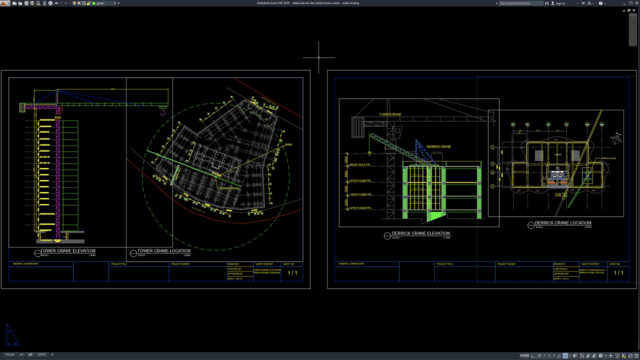The height and width of the screenshot is (360, 640).
Task: Open the Workspace switching gear icon
Action: coord(600,356)
